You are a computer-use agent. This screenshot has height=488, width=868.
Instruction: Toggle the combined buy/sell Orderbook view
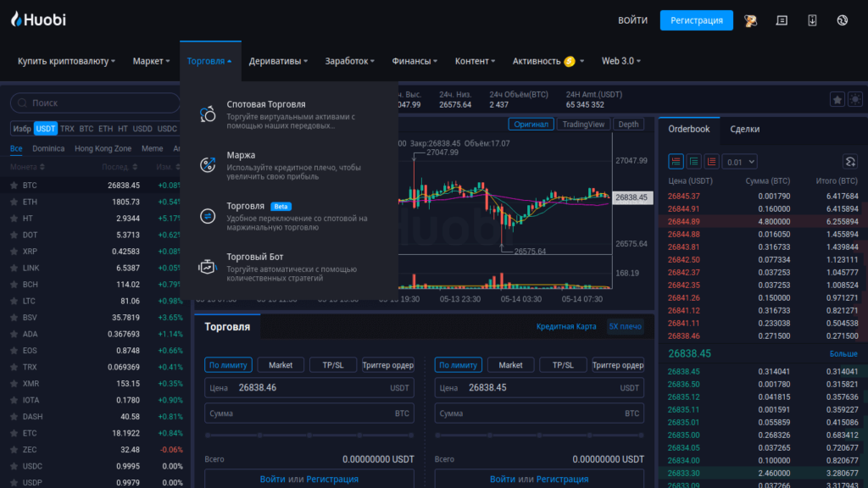point(676,162)
